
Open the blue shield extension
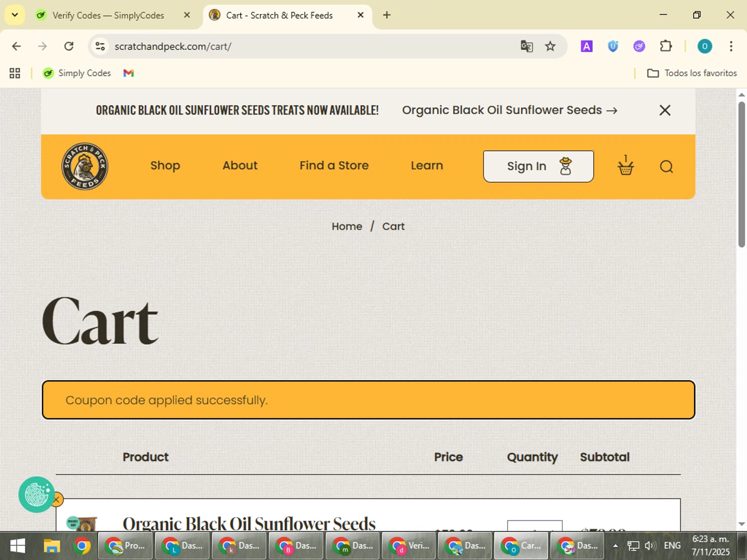pos(613,46)
